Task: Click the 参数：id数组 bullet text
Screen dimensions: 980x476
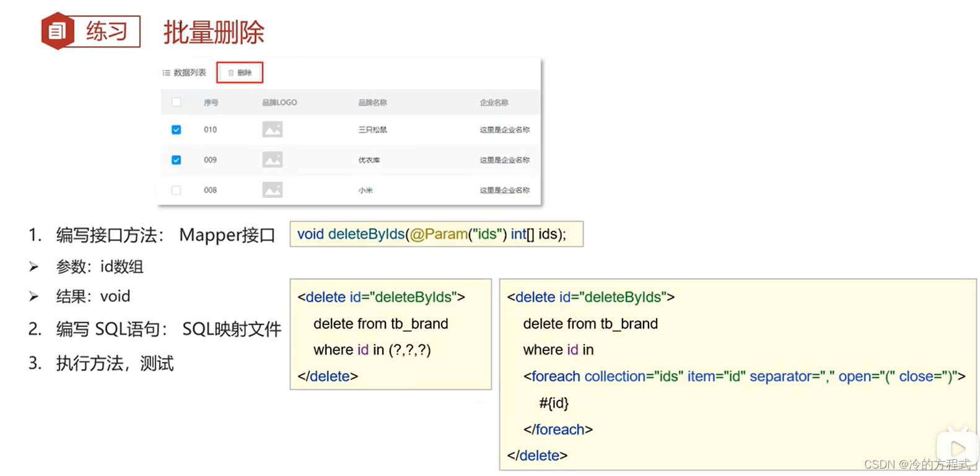Action: pyautogui.click(x=100, y=267)
